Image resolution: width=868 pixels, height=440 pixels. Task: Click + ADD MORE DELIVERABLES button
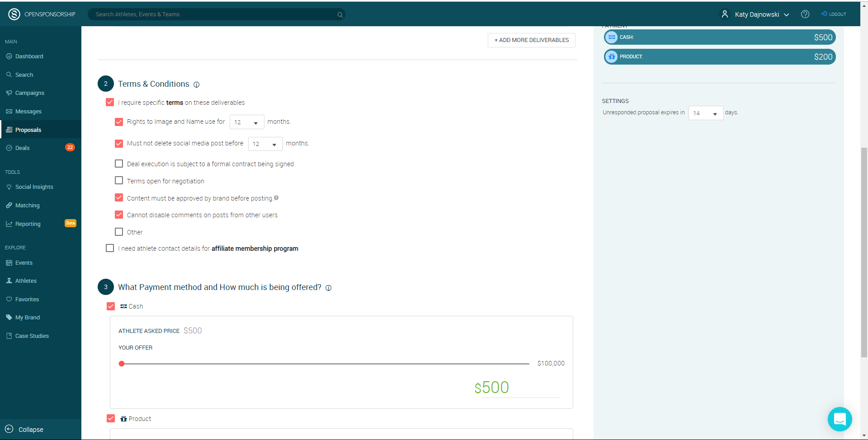532,40
